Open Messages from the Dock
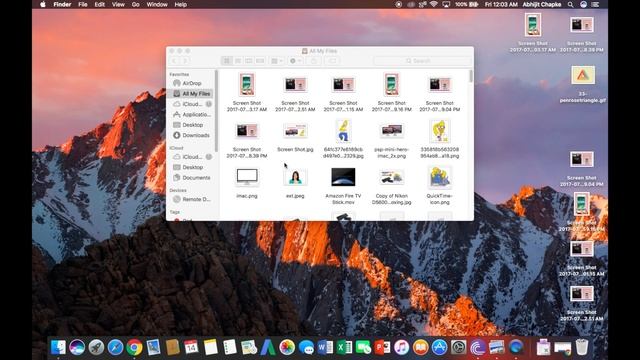640x360 pixels. (x=306, y=347)
